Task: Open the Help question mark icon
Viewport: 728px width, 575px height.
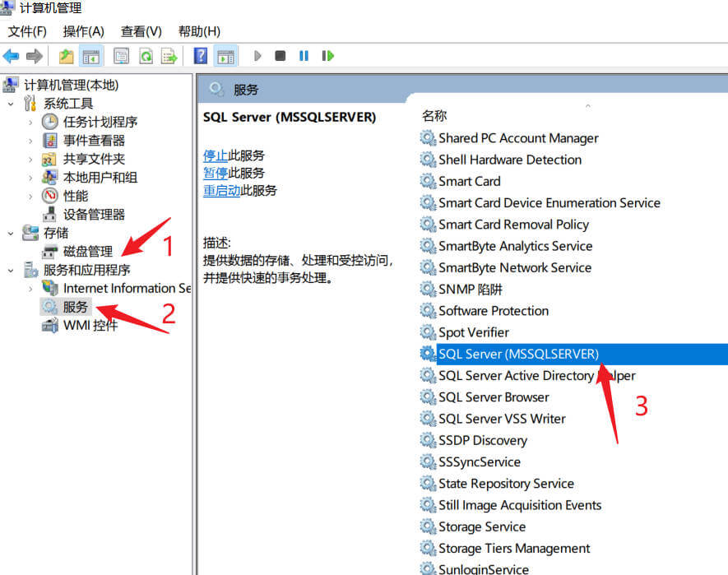Action: point(201,56)
